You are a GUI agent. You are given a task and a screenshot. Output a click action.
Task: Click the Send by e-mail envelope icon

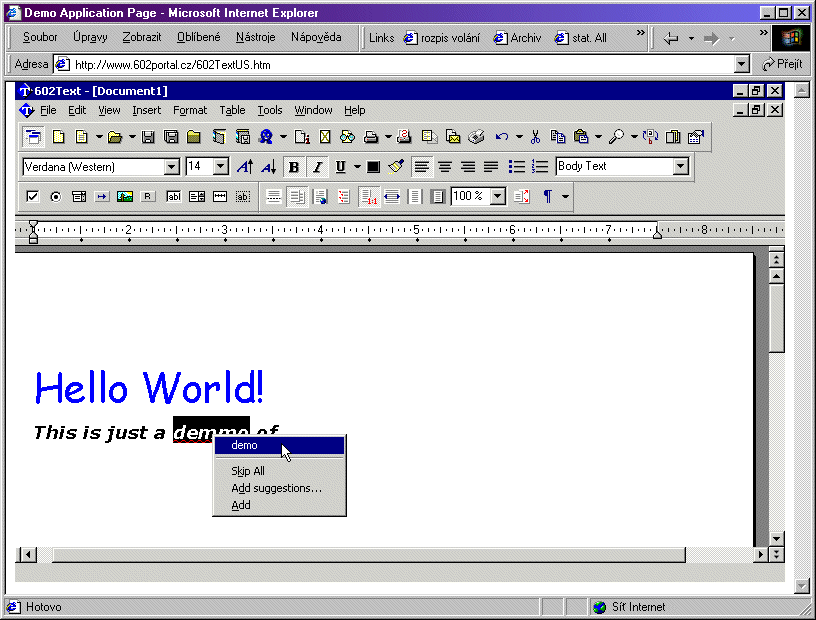click(453, 137)
